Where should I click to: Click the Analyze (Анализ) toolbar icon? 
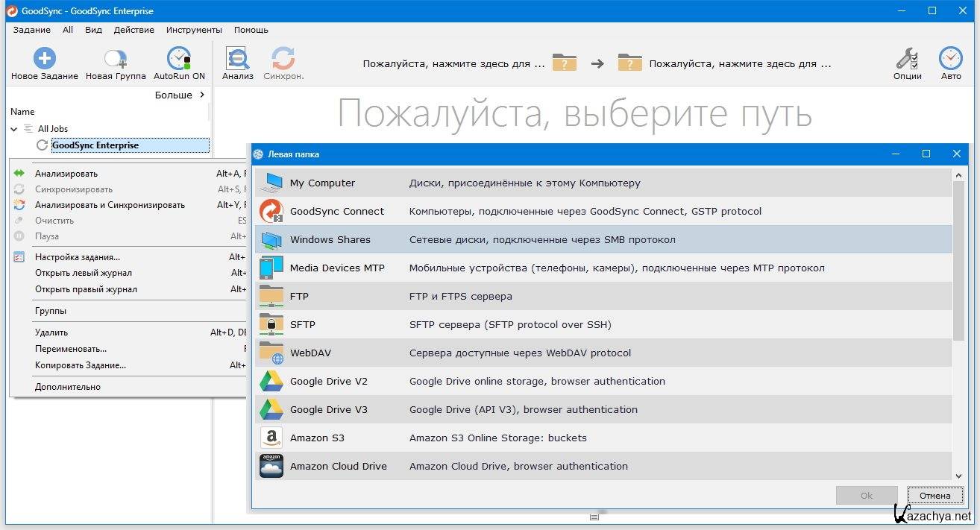(237, 59)
